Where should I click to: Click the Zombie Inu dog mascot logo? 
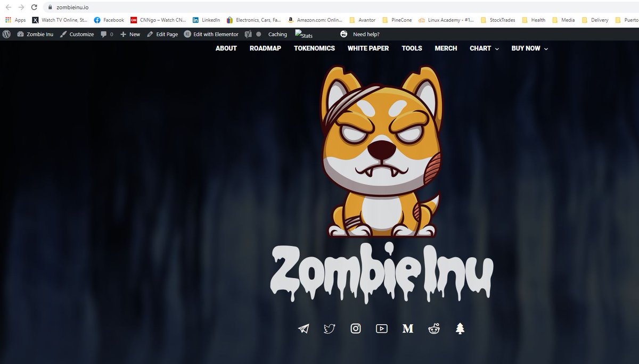381,152
